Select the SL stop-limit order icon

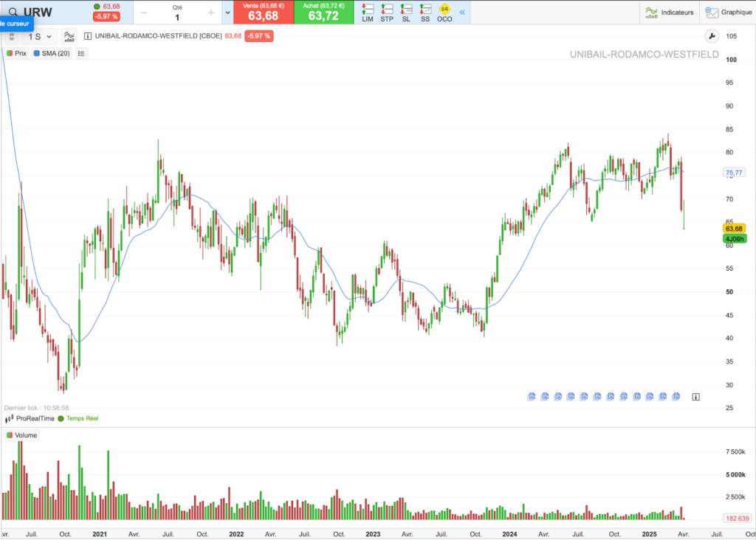pos(406,13)
